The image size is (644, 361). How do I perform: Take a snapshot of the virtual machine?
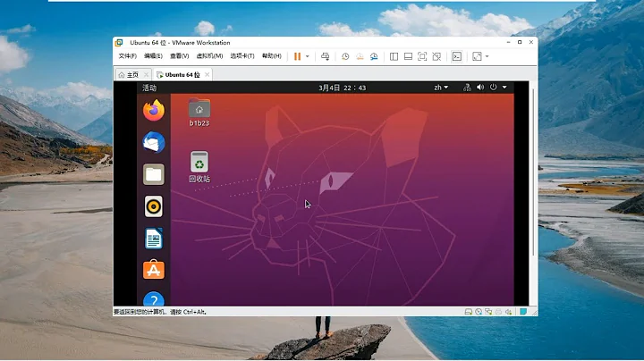345,56
